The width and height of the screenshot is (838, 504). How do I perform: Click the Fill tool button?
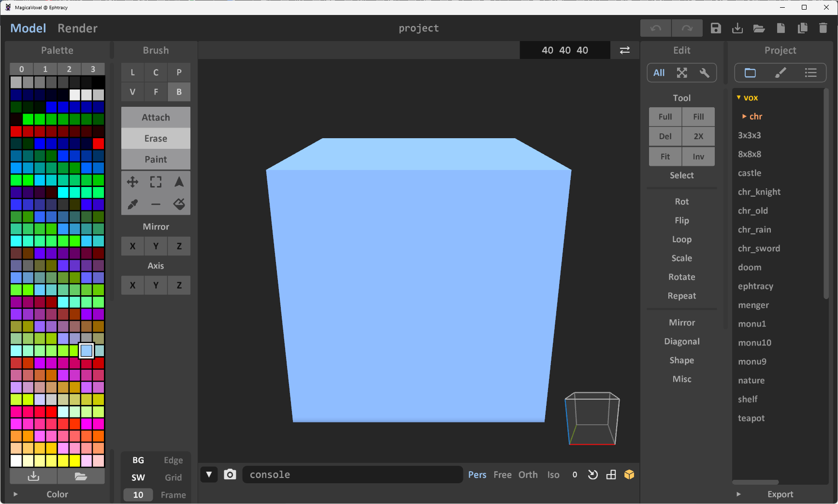698,117
